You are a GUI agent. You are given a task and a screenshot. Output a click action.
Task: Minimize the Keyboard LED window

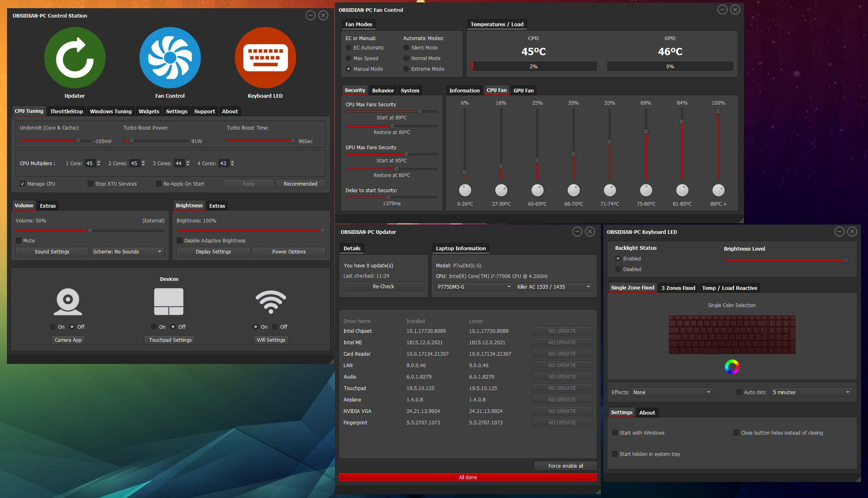[x=839, y=232]
